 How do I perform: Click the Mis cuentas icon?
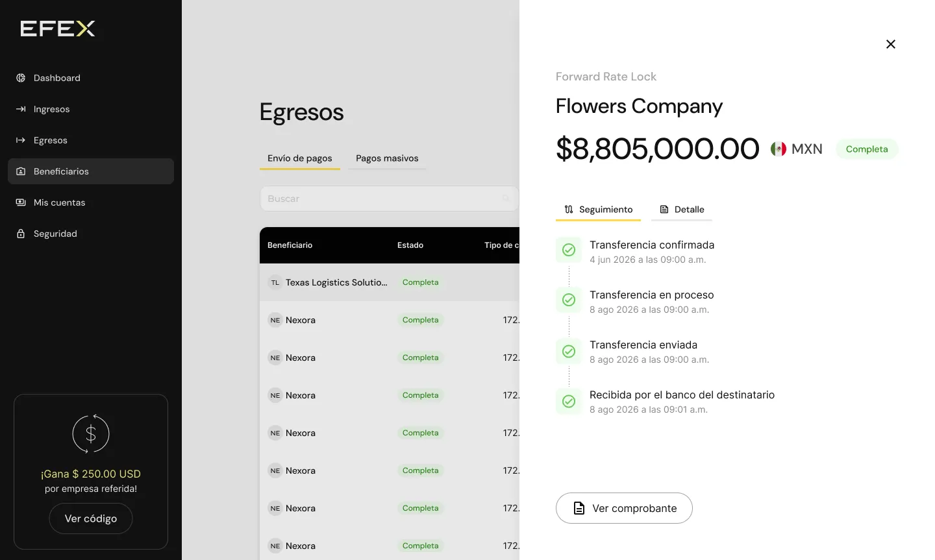[x=21, y=202]
